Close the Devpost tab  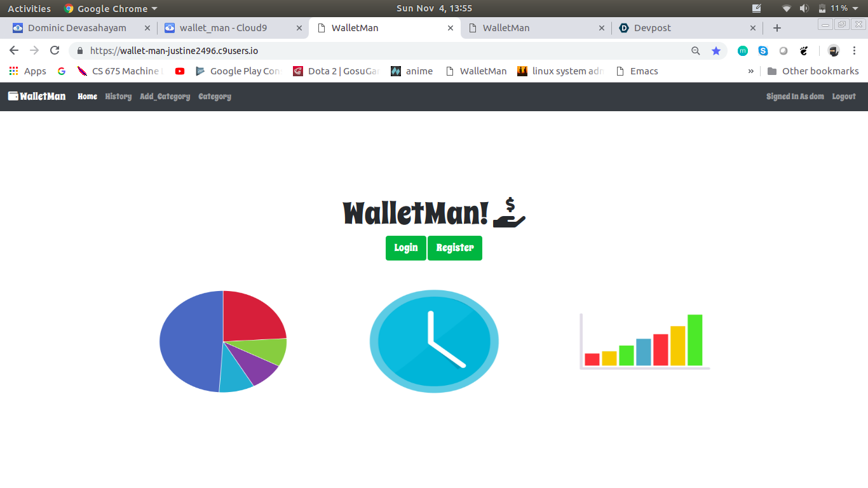[753, 28]
